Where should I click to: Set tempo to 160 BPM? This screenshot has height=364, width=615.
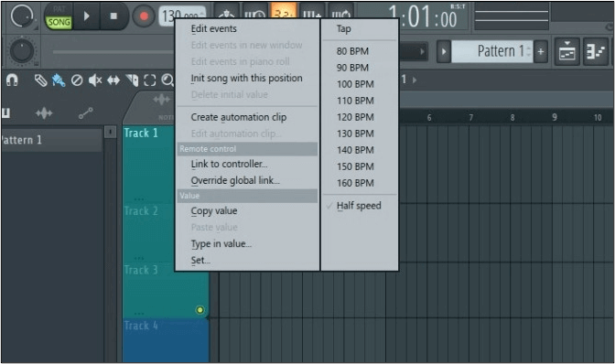[355, 183]
